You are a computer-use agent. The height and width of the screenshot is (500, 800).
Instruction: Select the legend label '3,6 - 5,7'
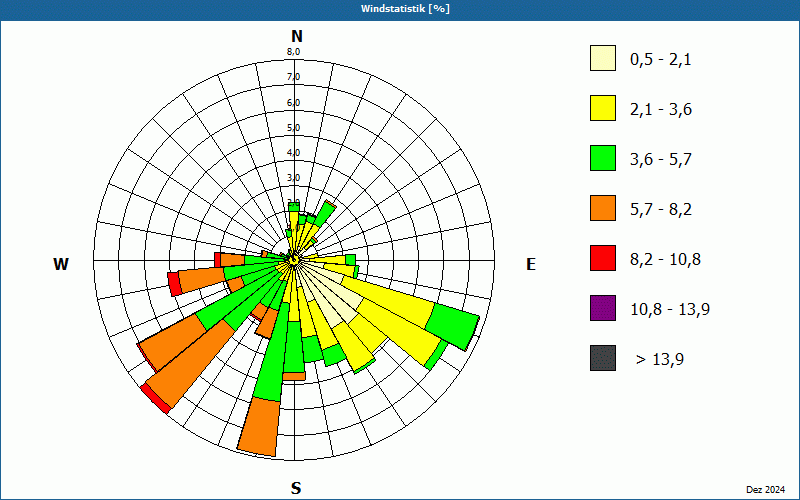[661, 160]
